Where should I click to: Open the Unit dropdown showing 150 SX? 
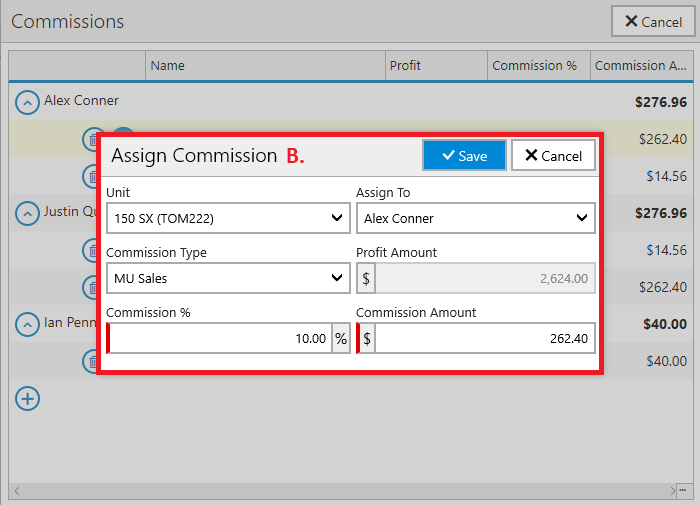[228, 218]
